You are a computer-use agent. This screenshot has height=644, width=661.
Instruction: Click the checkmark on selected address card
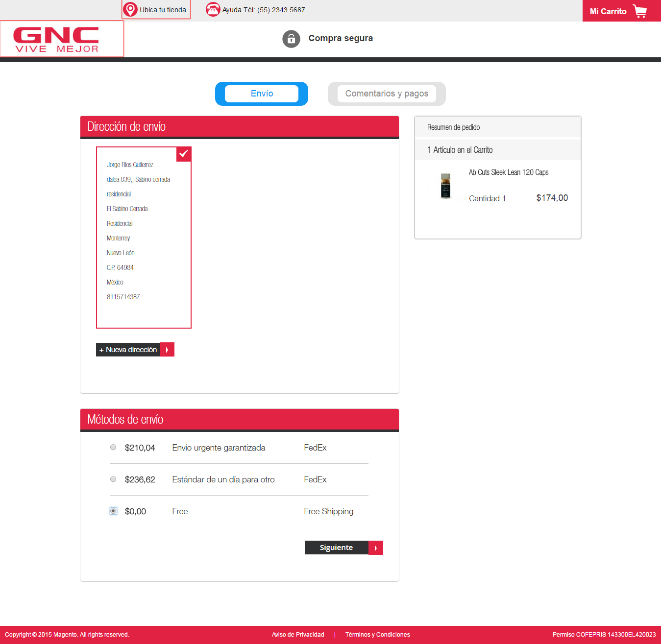(x=184, y=154)
